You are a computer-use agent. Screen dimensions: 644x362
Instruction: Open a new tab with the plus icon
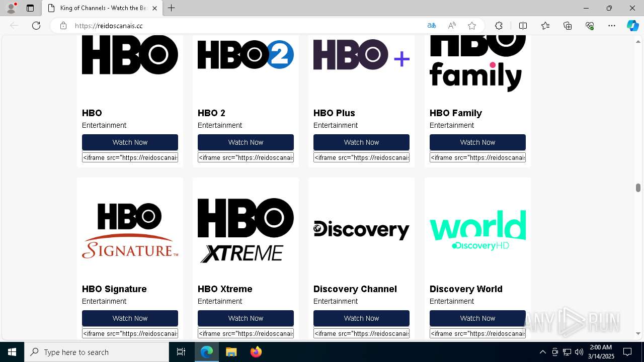click(x=172, y=8)
